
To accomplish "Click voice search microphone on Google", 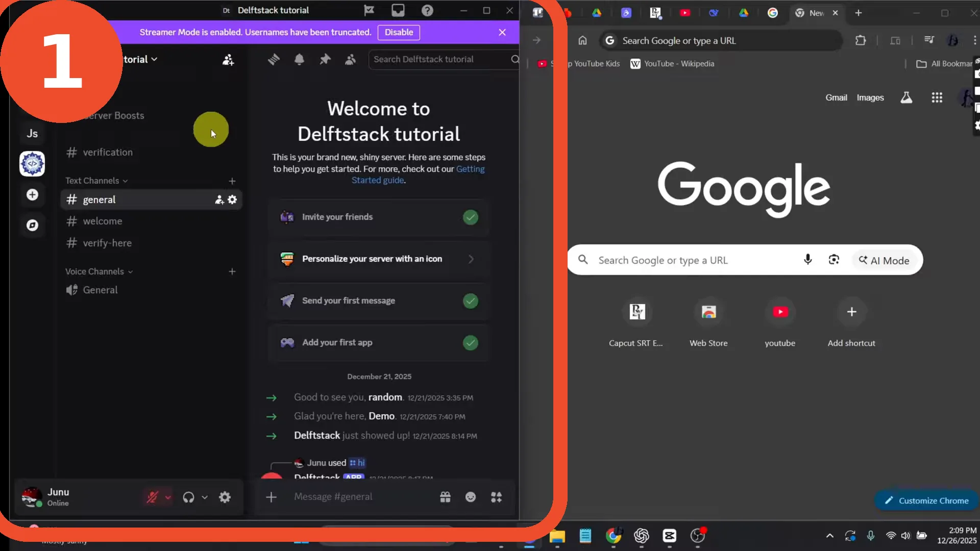I will point(807,260).
